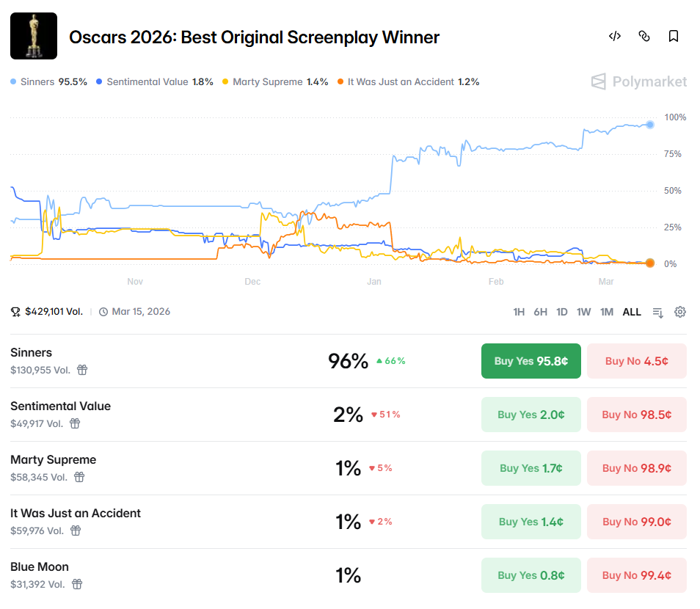Click gift icon beside Blue Moon volume
The width and height of the screenshot is (700, 609).
(77, 584)
